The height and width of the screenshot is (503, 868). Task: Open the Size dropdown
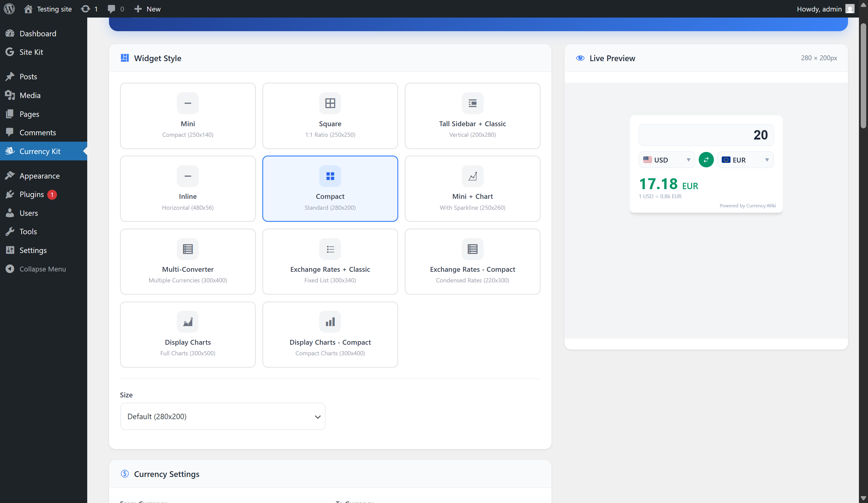223,416
